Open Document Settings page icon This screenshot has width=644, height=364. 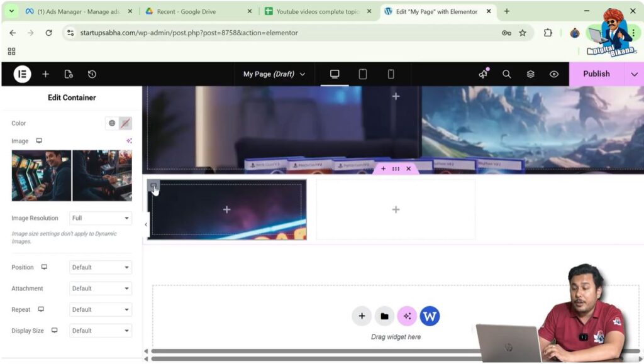[x=69, y=74]
